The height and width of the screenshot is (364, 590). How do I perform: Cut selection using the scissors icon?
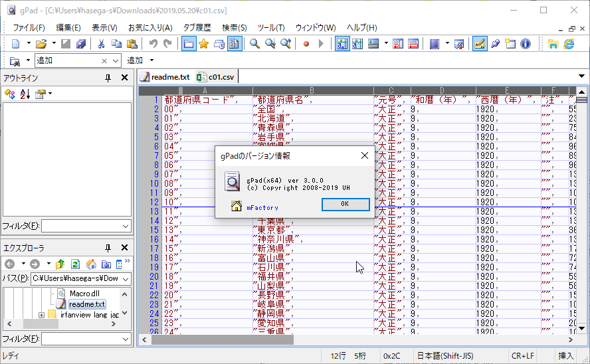pos(101,44)
